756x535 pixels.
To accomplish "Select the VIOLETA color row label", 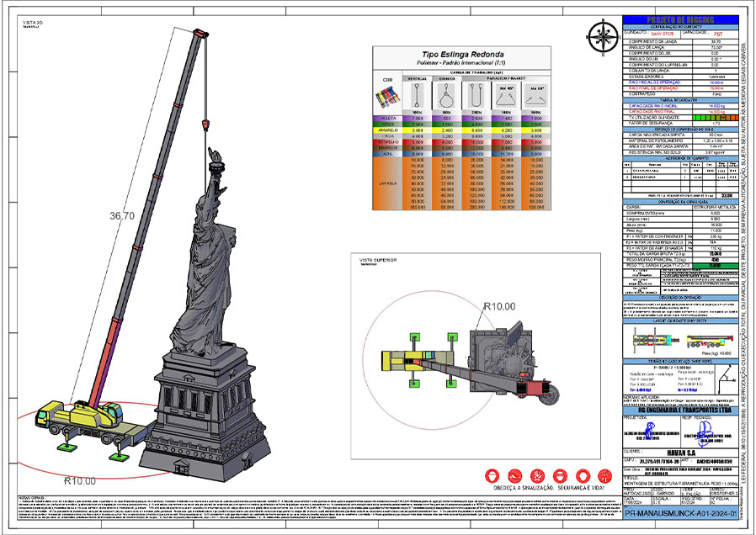I will pos(387,118).
